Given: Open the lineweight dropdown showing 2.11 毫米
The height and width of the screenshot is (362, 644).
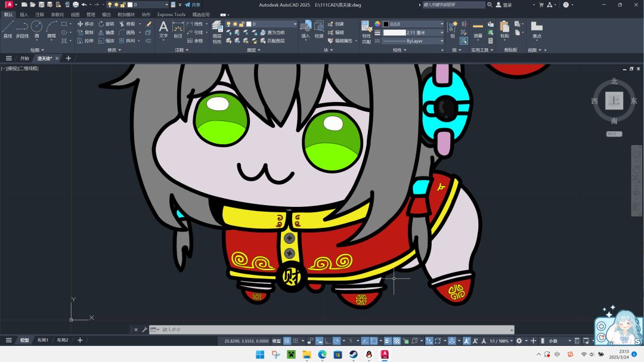Looking at the screenshot, I should click(x=413, y=32).
